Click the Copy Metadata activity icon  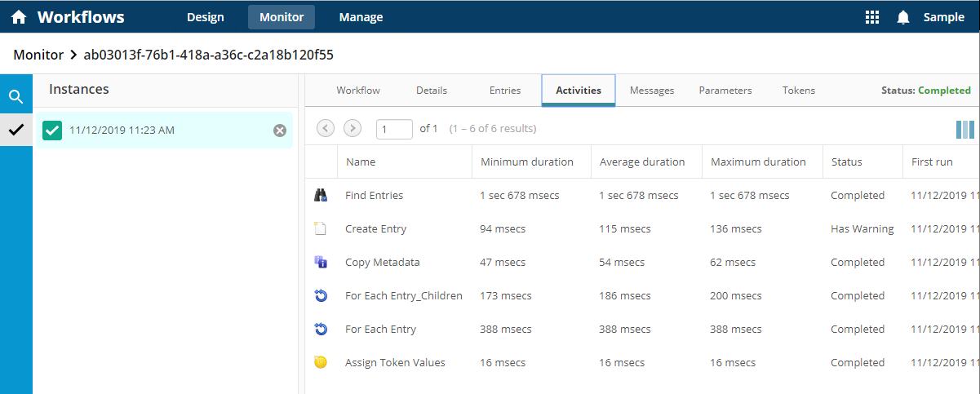click(321, 263)
